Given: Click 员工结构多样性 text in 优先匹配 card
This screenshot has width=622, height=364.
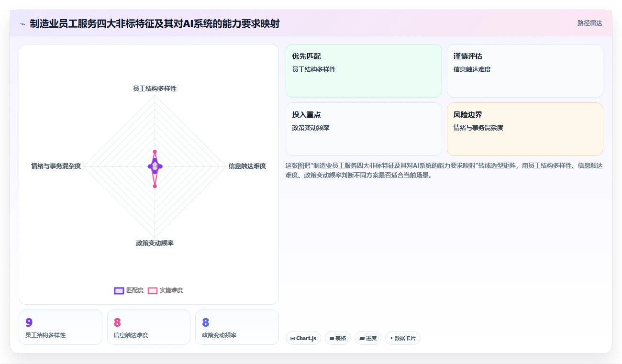Looking at the screenshot, I should coord(314,69).
